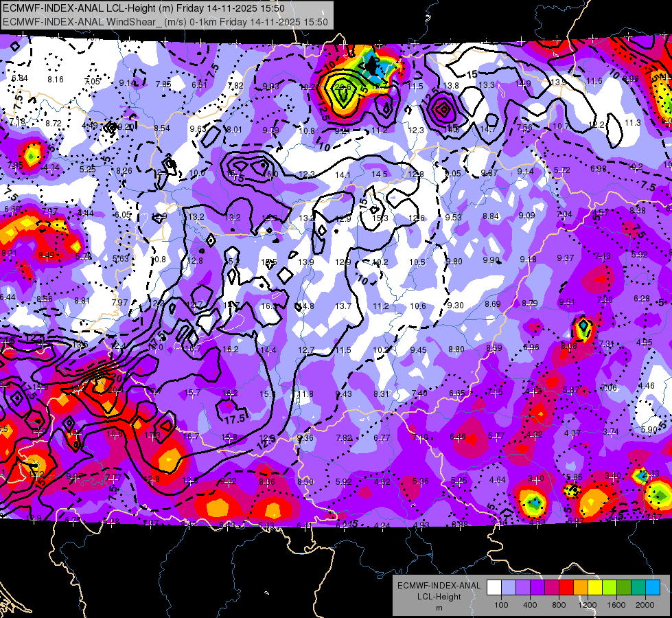Image resolution: width=672 pixels, height=618 pixels.
Task: Click the grid value 14.5
Action: 380,174
